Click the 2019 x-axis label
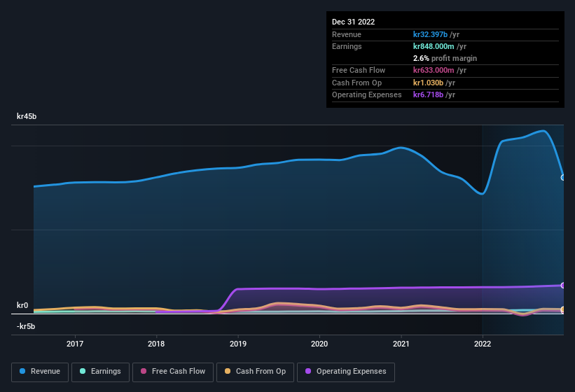The height and width of the screenshot is (392, 575). (x=238, y=344)
